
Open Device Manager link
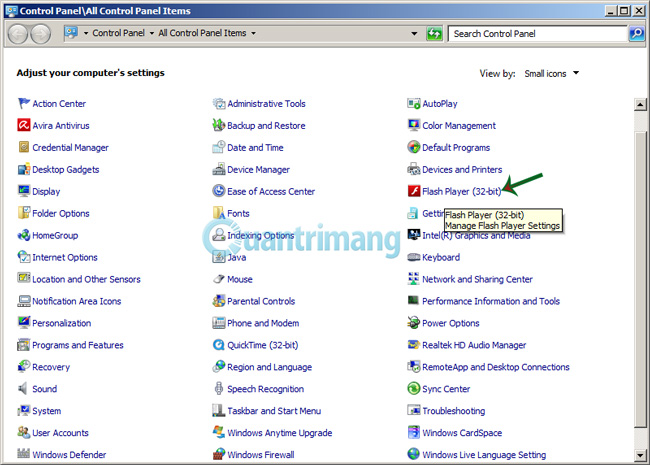click(x=258, y=170)
